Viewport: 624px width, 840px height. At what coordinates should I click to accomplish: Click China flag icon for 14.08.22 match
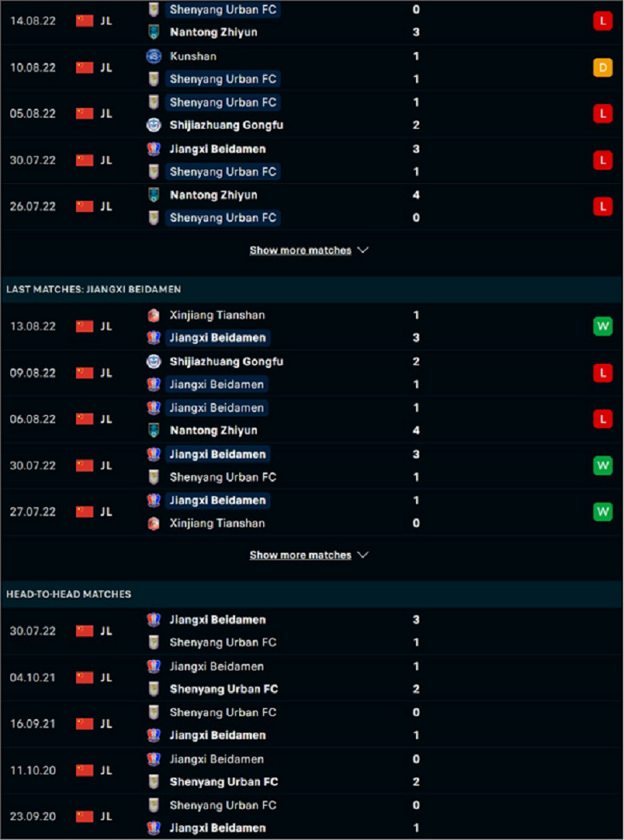point(85,21)
